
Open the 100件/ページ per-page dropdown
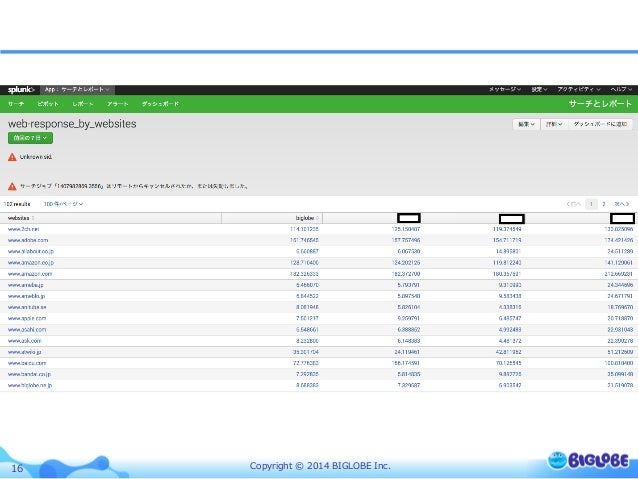[x=63, y=204]
